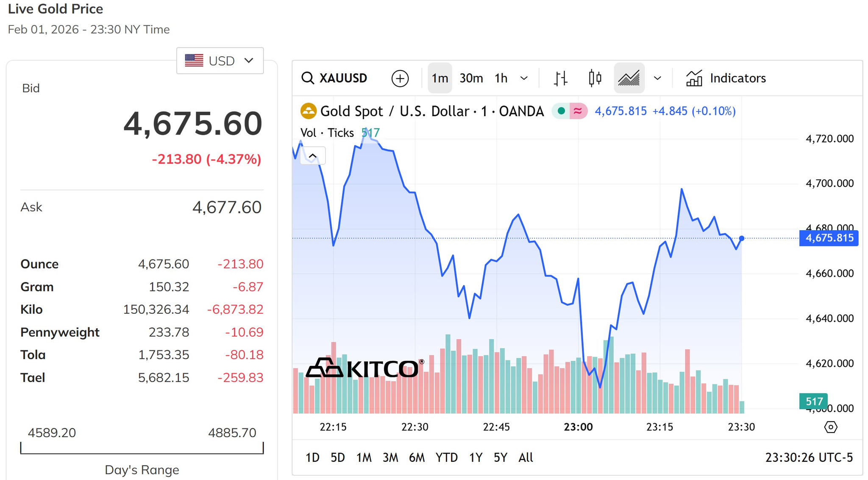This screenshot has width=868, height=480.
Task: Expand the chart style dropdown arrow
Action: pyautogui.click(x=657, y=78)
